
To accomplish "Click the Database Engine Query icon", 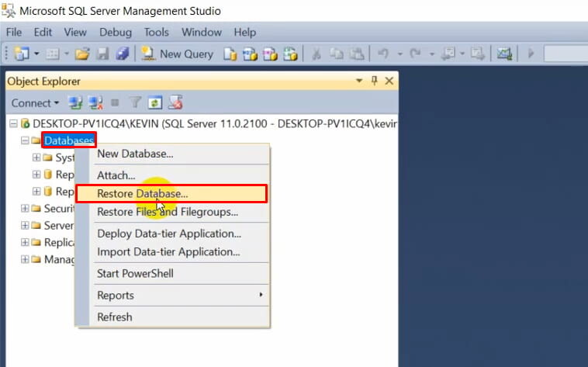I will coord(230,54).
